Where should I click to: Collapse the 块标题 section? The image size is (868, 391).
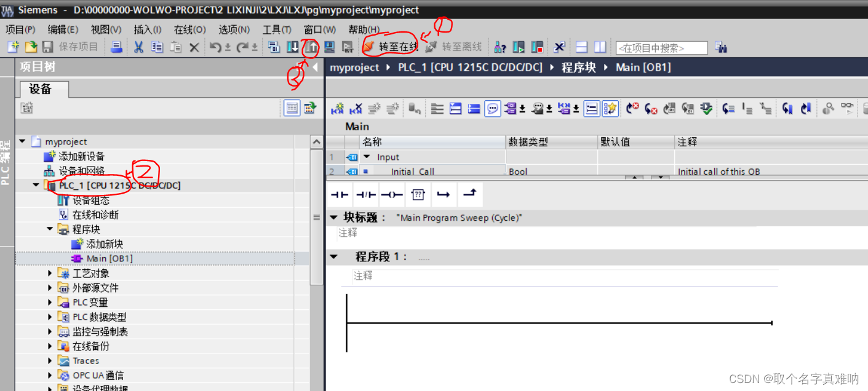coord(333,217)
